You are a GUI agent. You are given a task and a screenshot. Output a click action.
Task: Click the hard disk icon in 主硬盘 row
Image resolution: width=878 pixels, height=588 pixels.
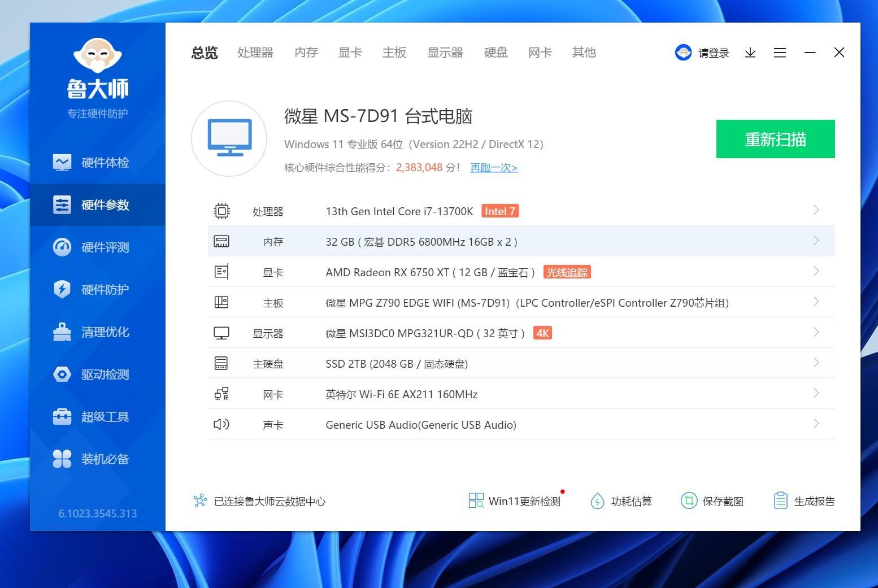click(x=221, y=364)
